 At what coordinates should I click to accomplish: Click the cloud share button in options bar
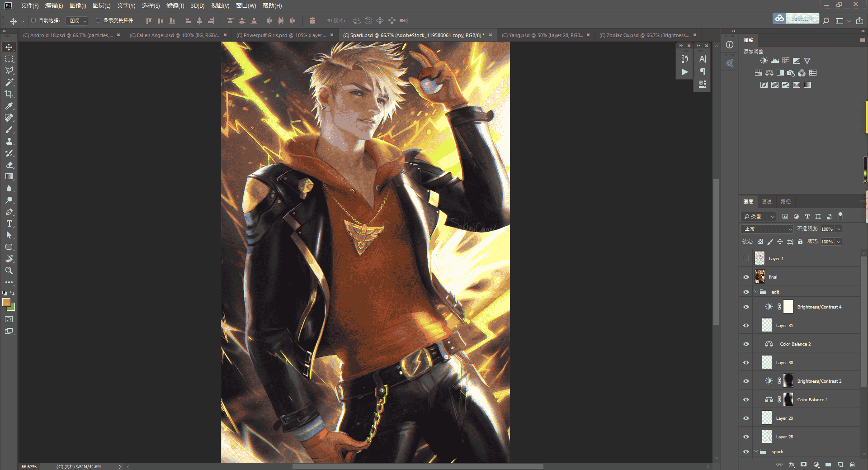click(779, 19)
